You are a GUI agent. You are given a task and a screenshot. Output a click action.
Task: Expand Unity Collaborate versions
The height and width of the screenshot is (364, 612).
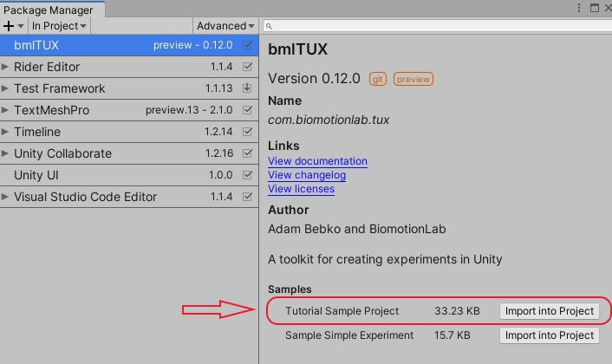point(4,153)
